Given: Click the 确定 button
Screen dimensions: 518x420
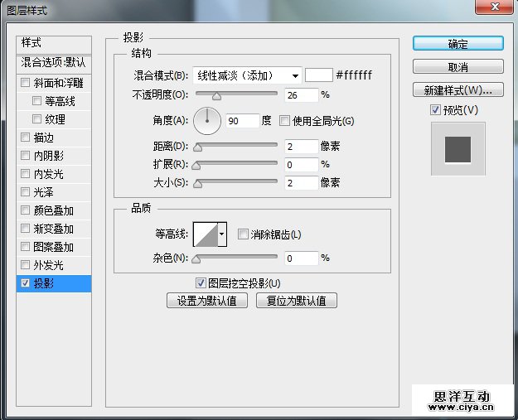Looking at the screenshot, I should (x=457, y=44).
